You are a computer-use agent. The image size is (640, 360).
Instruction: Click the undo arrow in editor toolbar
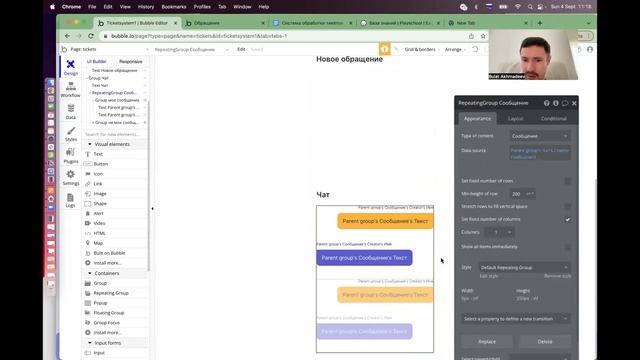coord(475,49)
